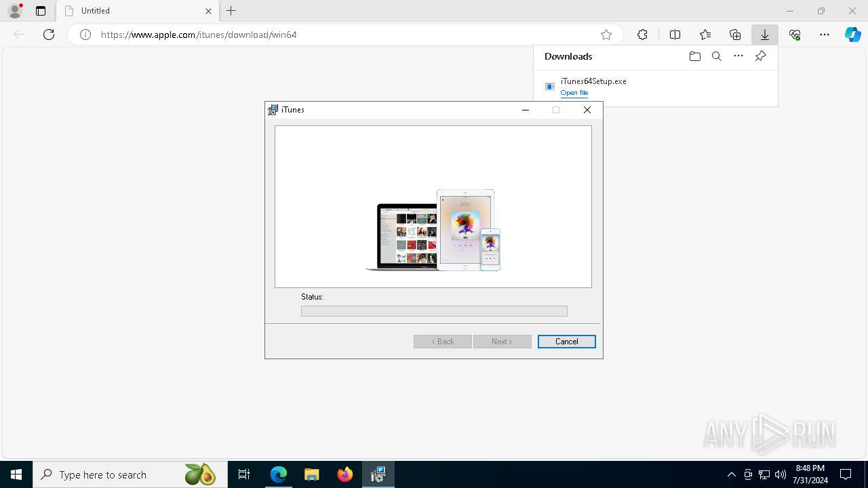Screen dimensions: 868x488
Task: Click the Open file link
Action: click(574, 93)
